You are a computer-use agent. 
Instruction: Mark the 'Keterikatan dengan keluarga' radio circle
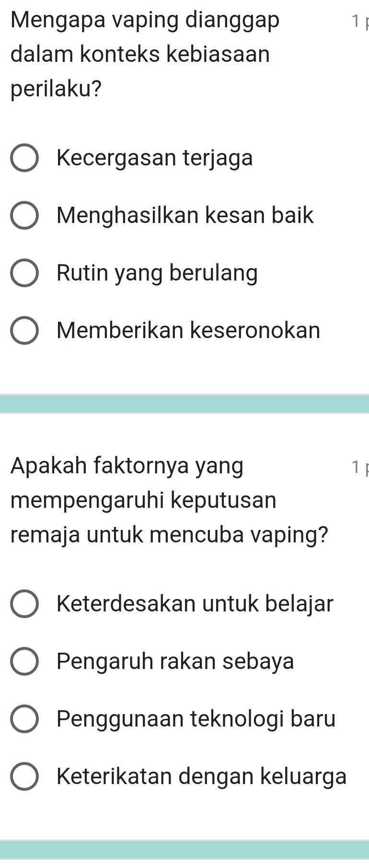[x=24, y=777]
